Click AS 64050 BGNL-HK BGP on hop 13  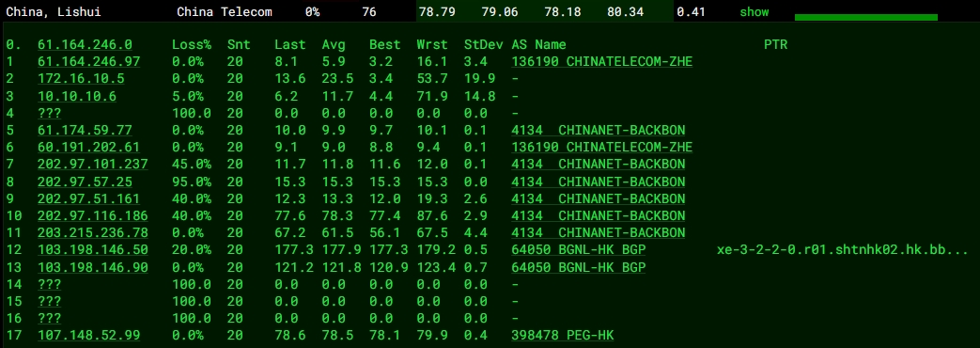(578, 267)
